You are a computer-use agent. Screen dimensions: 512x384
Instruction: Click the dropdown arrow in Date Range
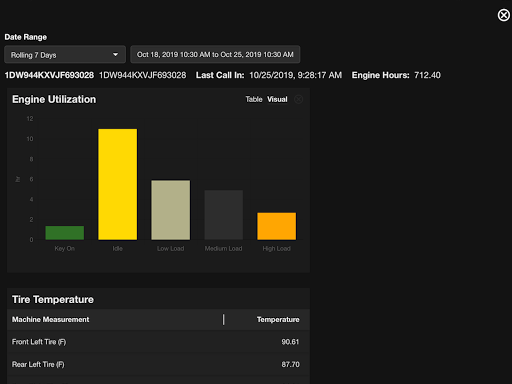[x=115, y=55]
